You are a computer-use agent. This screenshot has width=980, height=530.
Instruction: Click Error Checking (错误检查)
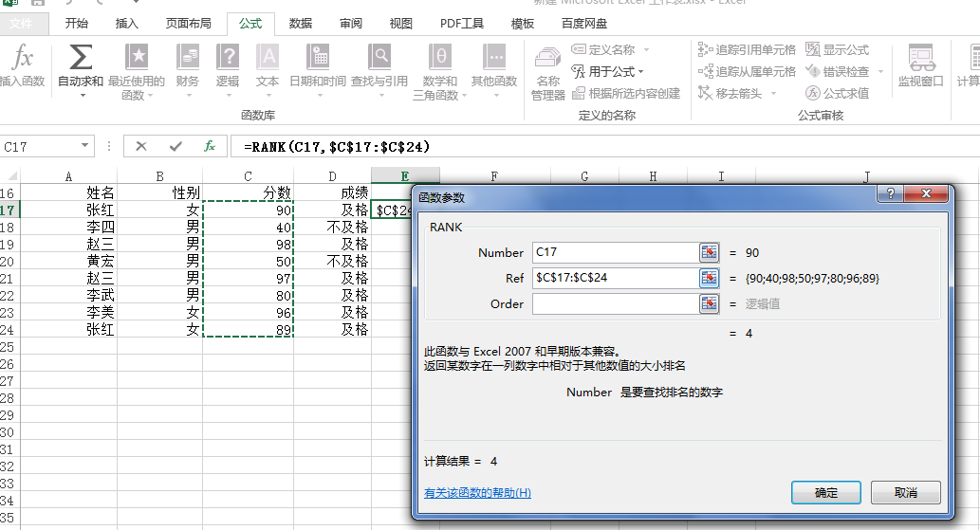point(838,71)
